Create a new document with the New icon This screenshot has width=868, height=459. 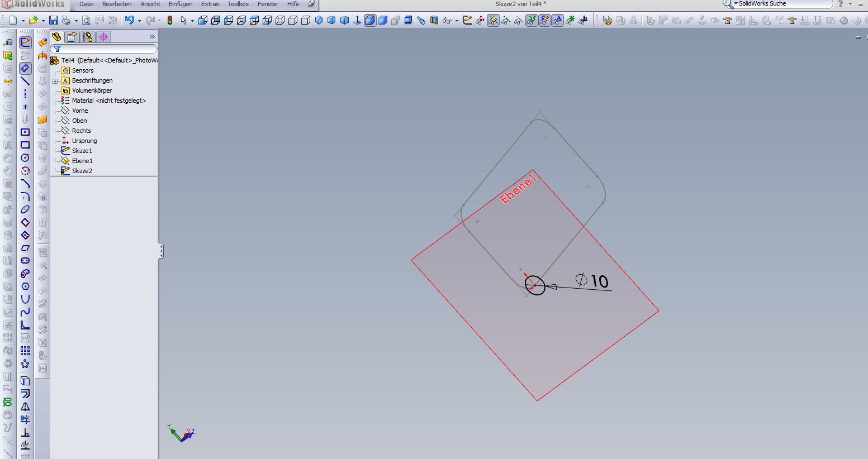(13, 21)
